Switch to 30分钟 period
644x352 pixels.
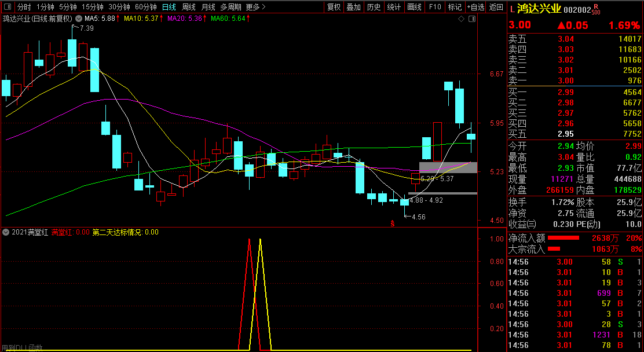coord(119,7)
